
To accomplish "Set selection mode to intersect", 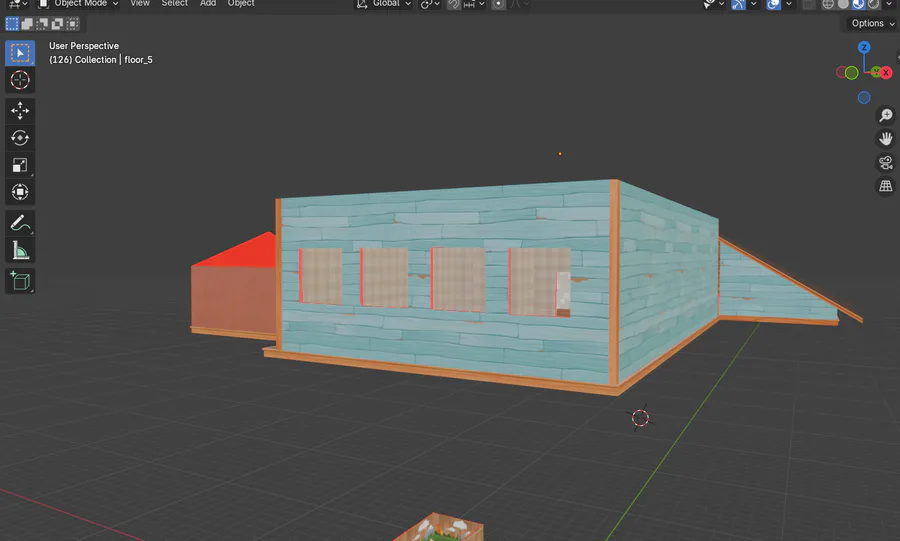I will [72, 24].
